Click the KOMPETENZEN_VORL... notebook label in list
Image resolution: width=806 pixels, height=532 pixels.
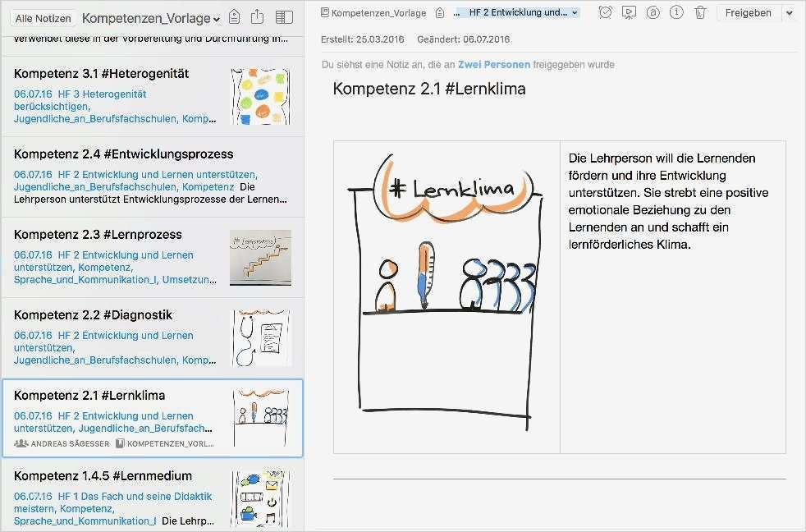click(170, 443)
